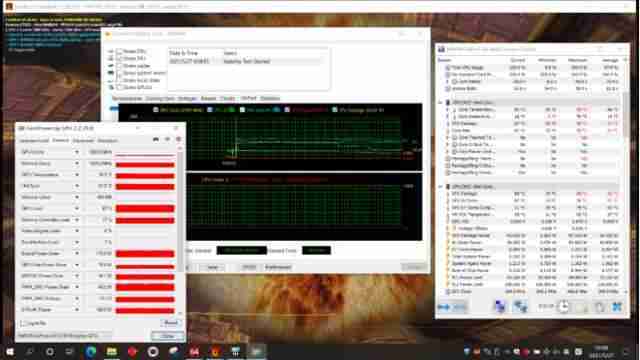
Task: Click taskbar clock date and time
Action: pos(602,351)
